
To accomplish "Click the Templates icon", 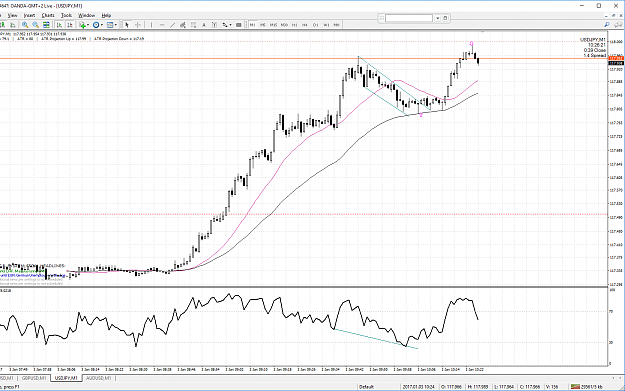I will (x=110, y=25).
